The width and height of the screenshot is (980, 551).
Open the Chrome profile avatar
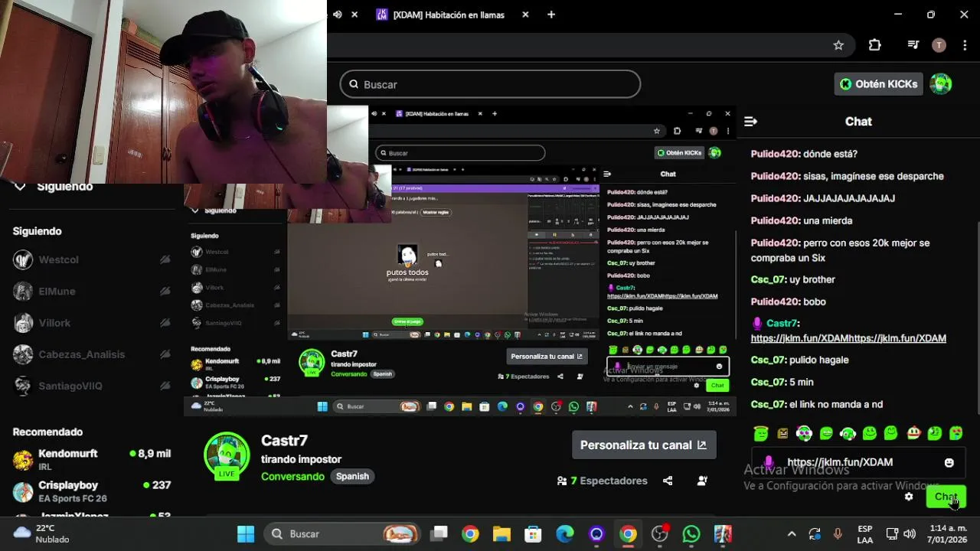point(939,45)
